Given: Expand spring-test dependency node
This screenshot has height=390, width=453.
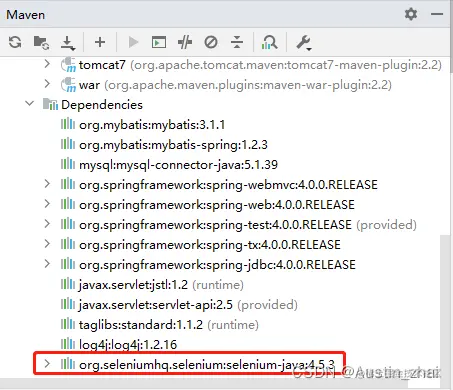Looking at the screenshot, I should [x=47, y=224].
